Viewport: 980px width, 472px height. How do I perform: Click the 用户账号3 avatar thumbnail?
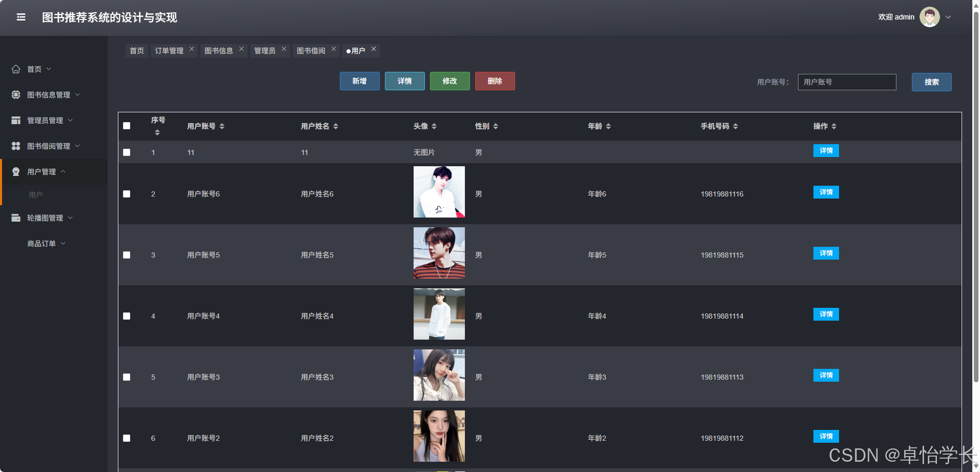pyautogui.click(x=439, y=375)
